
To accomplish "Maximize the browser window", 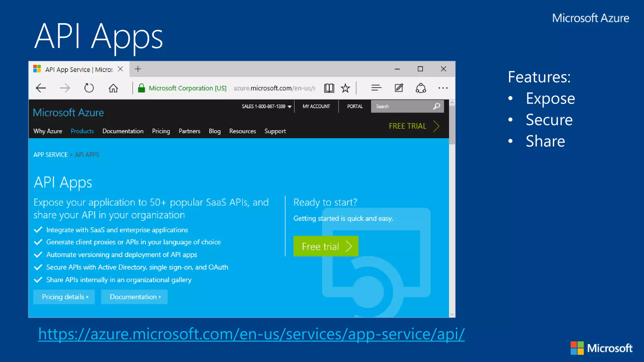I will (420, 69).
